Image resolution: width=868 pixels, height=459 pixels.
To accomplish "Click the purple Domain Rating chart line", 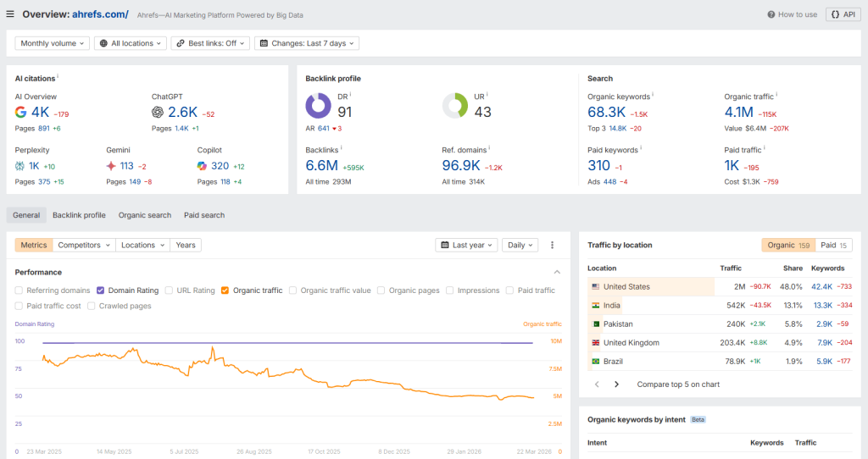I will 288,343.
